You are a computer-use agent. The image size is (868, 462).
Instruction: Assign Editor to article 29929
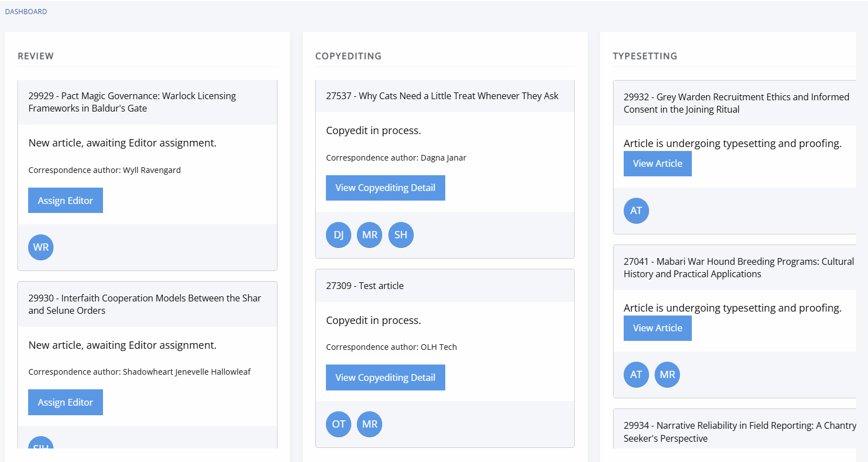(x=65, y=201)
